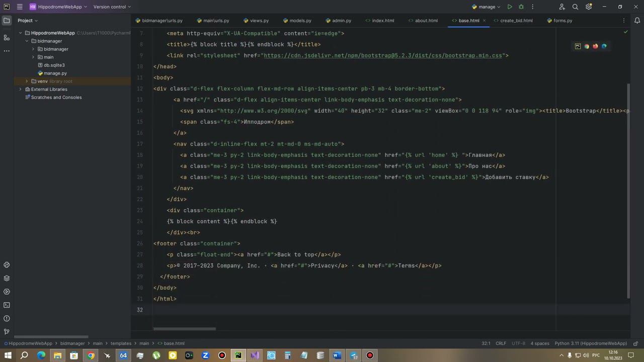The height and width of the screenshot is (362, 644).
Task: Toggle the Project tool window
Action: (7, 21)
